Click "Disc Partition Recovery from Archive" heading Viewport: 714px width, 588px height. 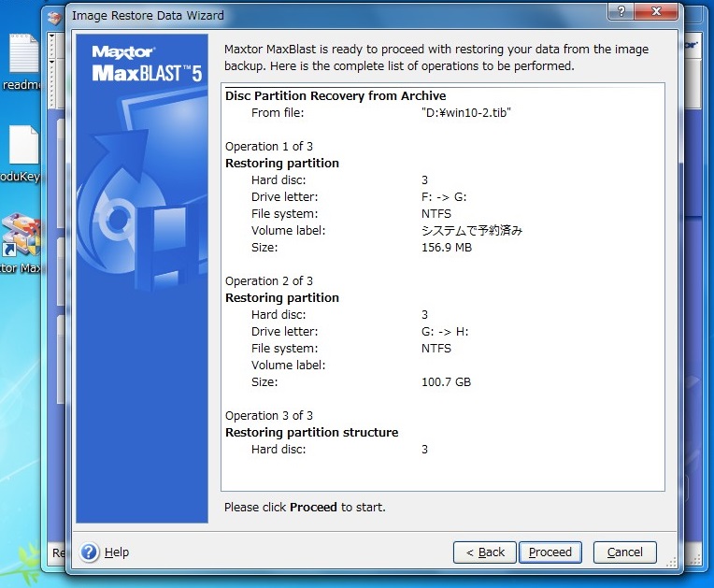336,95
